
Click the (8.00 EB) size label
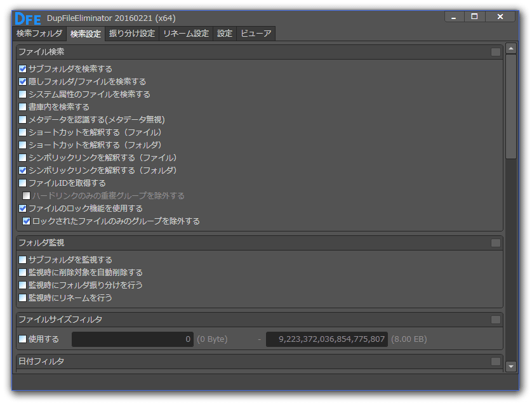pos(409,339)
